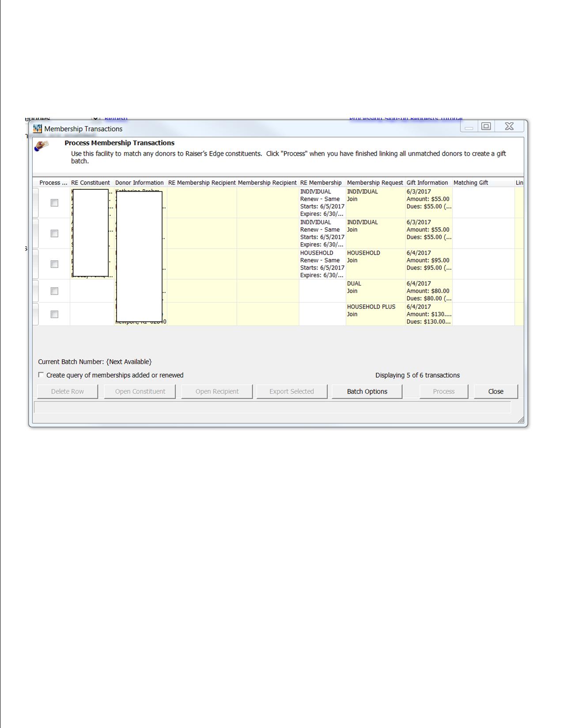
Task: Click the Export Selected button
Action: tap(292, 391)
